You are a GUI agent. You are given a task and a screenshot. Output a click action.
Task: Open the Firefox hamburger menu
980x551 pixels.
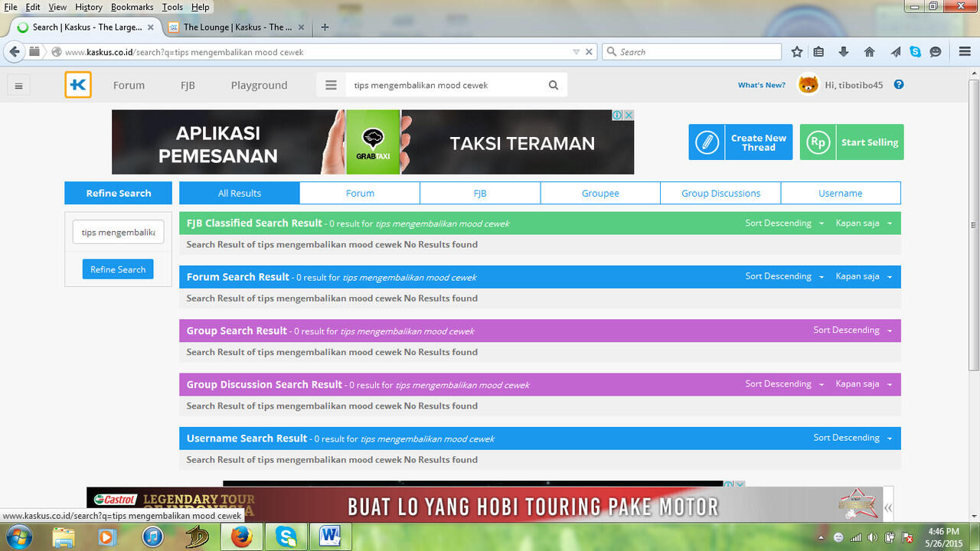[x=965, y=52]
